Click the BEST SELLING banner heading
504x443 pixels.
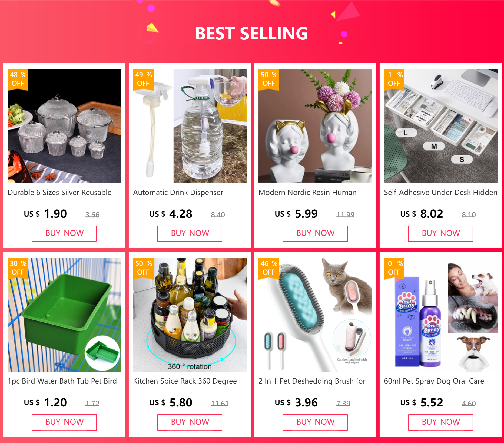coord(251,33)
